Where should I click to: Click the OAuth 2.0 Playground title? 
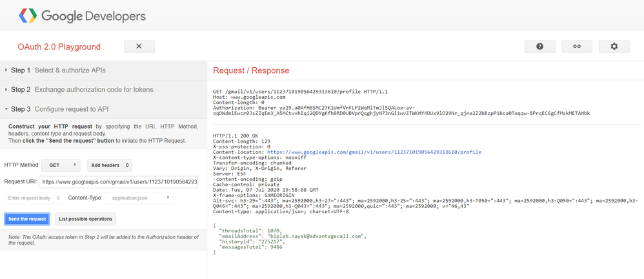tap(59, 46)
